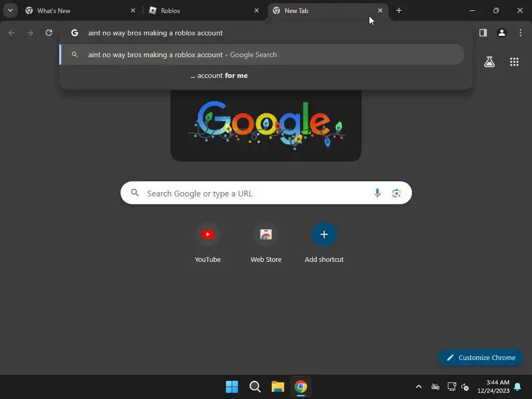Click the magnifier icon in the search box
This screenshot has width=532, height=399.
pos(135,193)
